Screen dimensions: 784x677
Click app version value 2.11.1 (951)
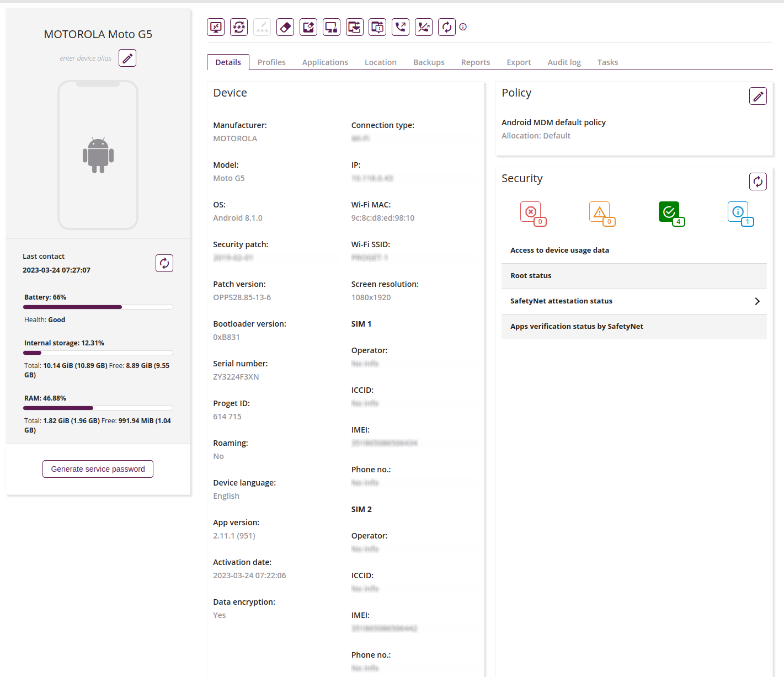click(234, 536)
